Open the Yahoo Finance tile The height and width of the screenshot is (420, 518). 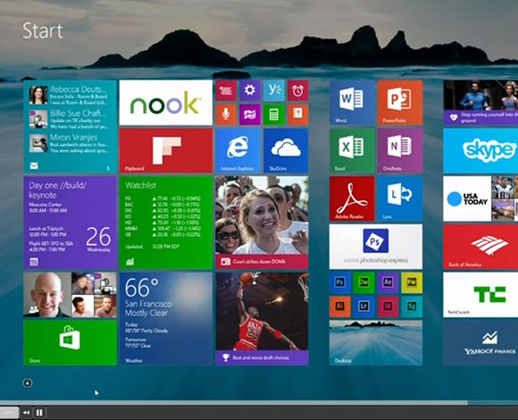(480, 342)
